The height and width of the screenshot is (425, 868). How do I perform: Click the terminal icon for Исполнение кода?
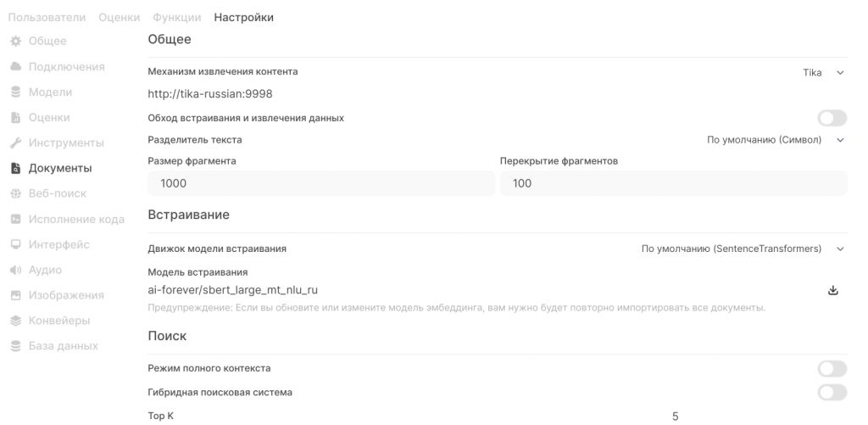[15, 219]
